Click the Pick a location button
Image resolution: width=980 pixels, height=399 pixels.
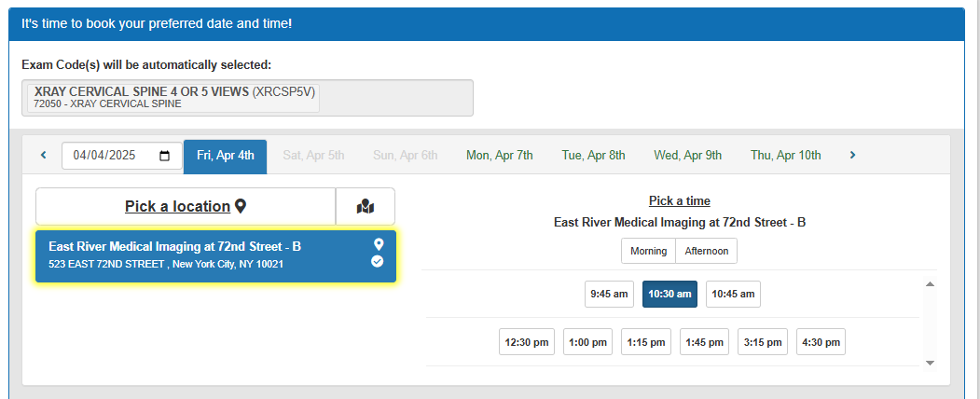coord(185,206)
